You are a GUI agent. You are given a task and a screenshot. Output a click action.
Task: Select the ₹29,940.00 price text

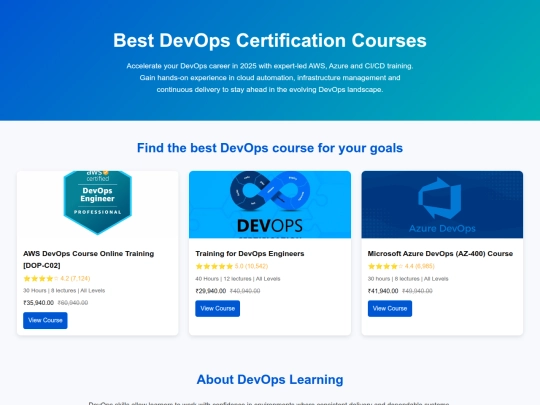pyautogui.click(x=211, y=291)
